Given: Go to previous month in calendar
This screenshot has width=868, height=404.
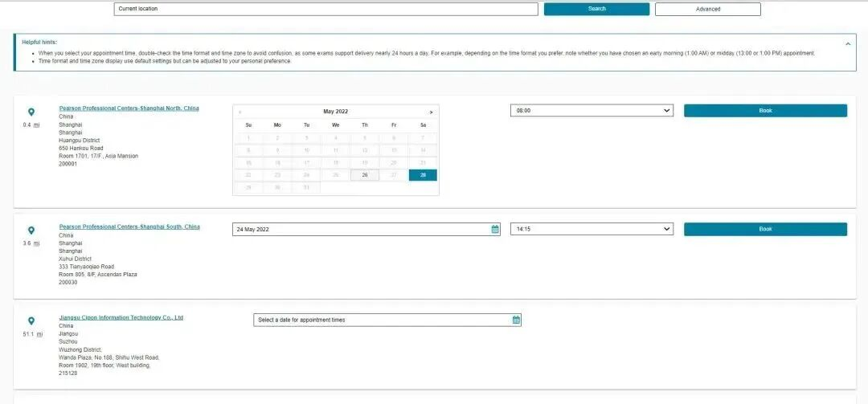Looking at the screenshot, I should pyautogui.click(x=240, y=112).
